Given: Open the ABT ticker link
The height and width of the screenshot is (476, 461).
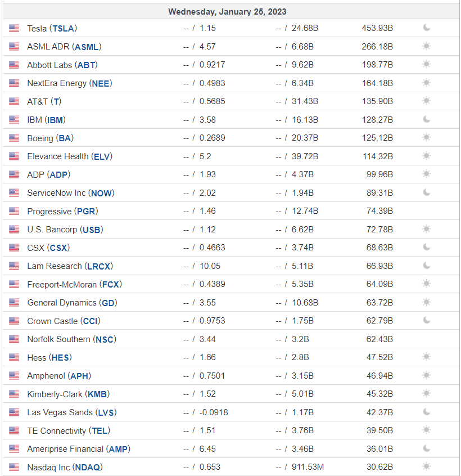Looking at the screenshot, I should [87, 65].
